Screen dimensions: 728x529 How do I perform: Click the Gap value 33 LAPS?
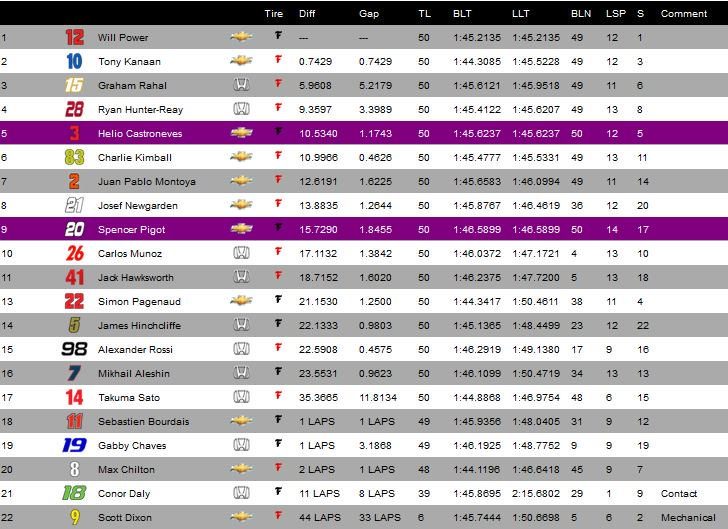tap(380, 517)
